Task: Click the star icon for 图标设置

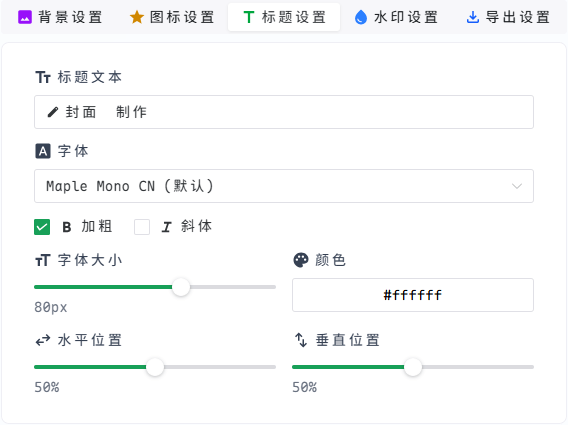Action: 137,17
